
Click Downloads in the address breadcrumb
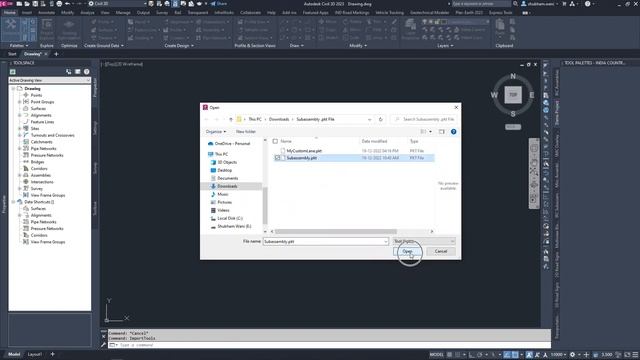click(279, 119)
